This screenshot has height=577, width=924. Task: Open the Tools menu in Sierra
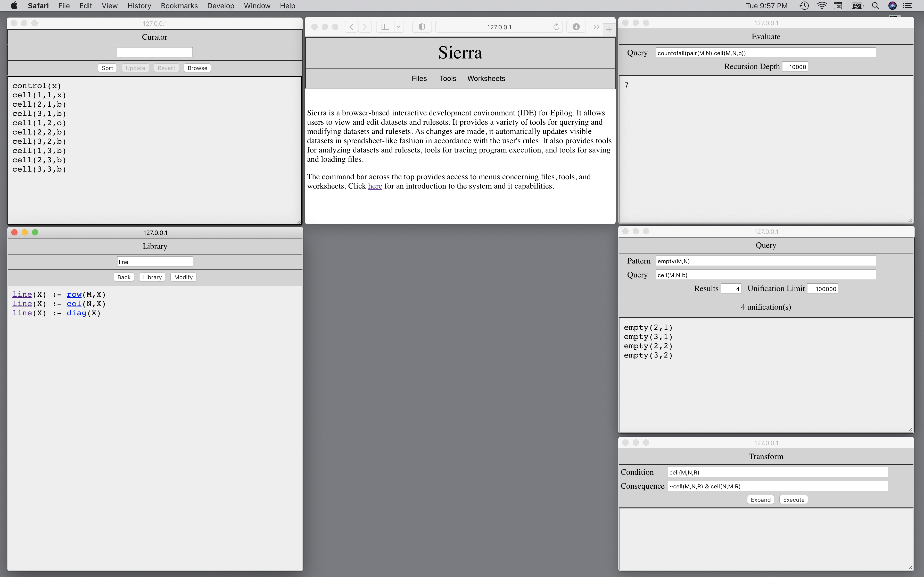coord(448,78)
